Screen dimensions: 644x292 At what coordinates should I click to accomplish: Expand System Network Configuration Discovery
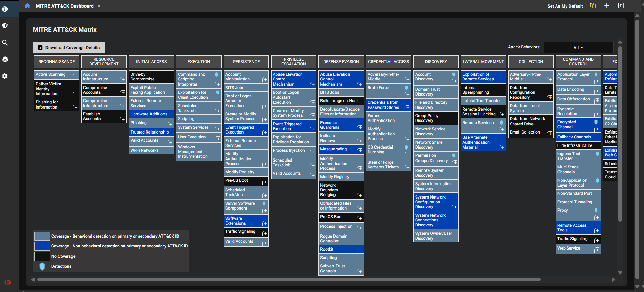(455, 207)
